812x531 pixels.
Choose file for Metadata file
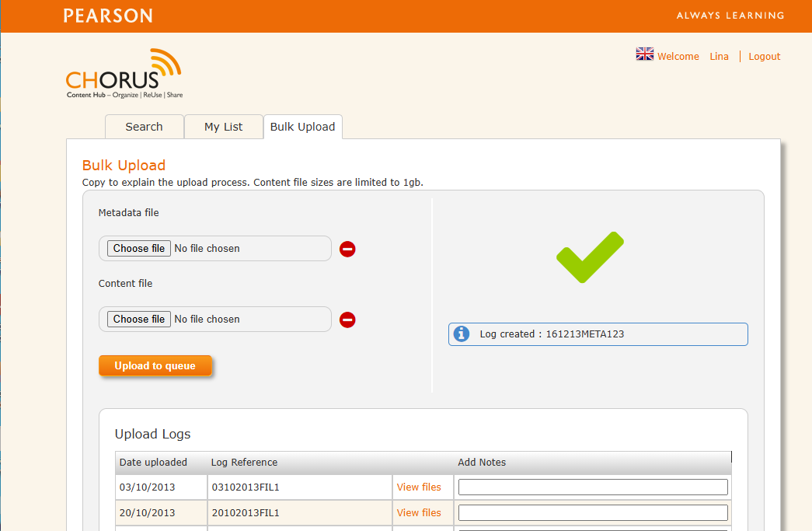139,249
